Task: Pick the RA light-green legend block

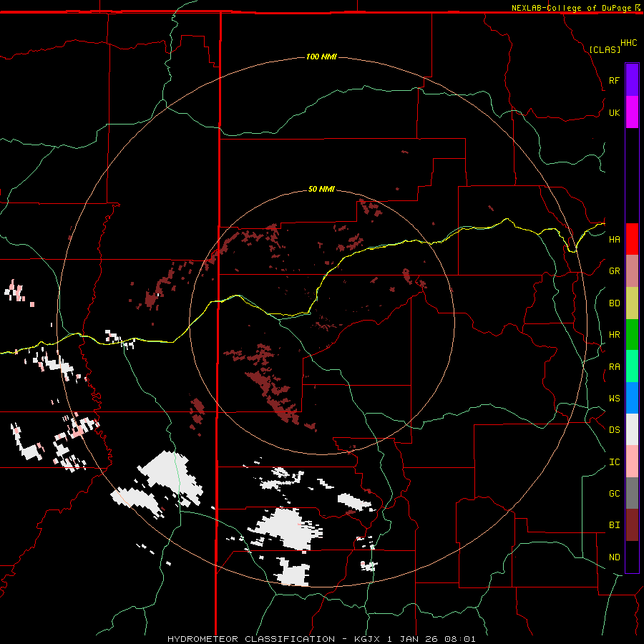Action: 632,366
